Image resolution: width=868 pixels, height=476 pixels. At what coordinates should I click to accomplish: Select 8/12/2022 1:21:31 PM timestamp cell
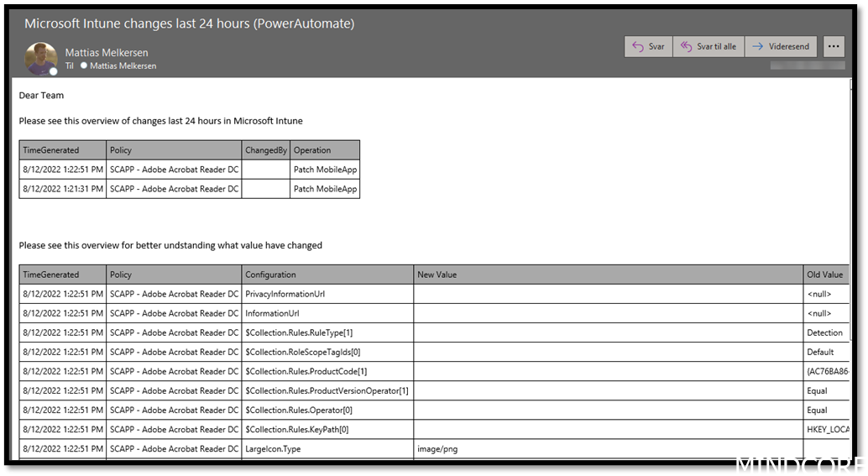point(63,189)
